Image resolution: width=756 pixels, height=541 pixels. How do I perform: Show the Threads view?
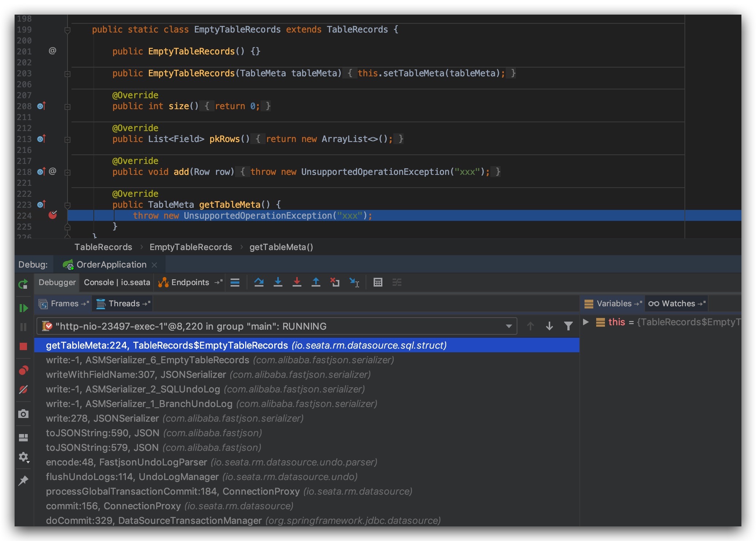tap(123, 303)
